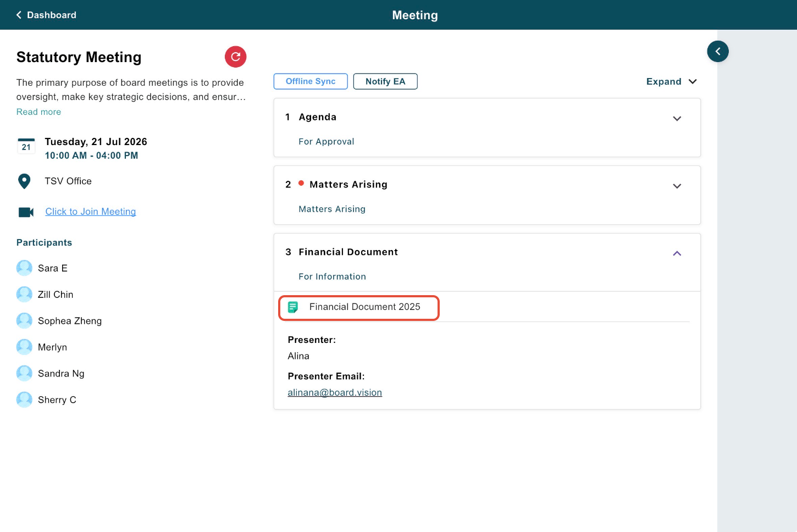Viewport: 797px width, 532px height.
Task: Open the Expand dropdown
Action: tap(671, 81)
